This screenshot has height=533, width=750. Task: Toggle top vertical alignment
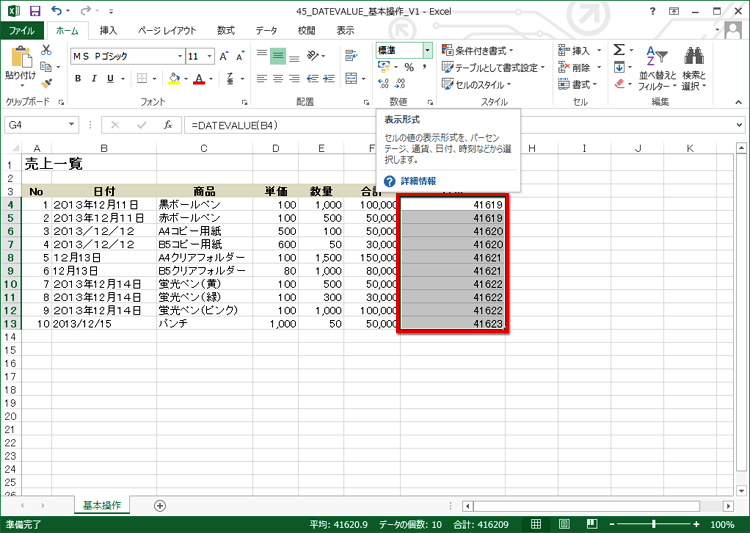click(x=262, y=56)
